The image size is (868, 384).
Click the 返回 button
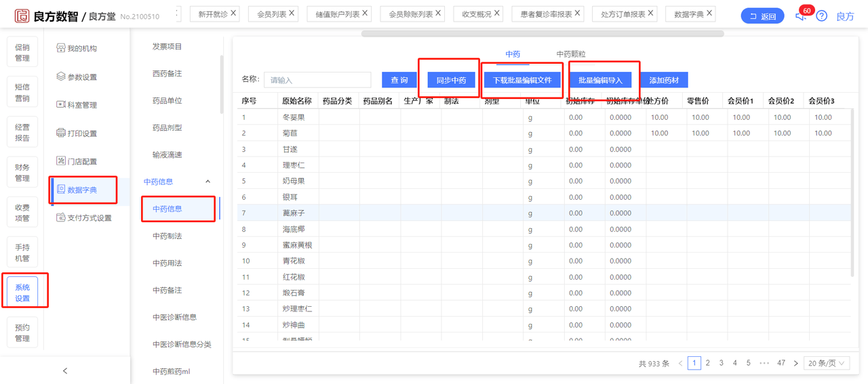tap(763, 16)
